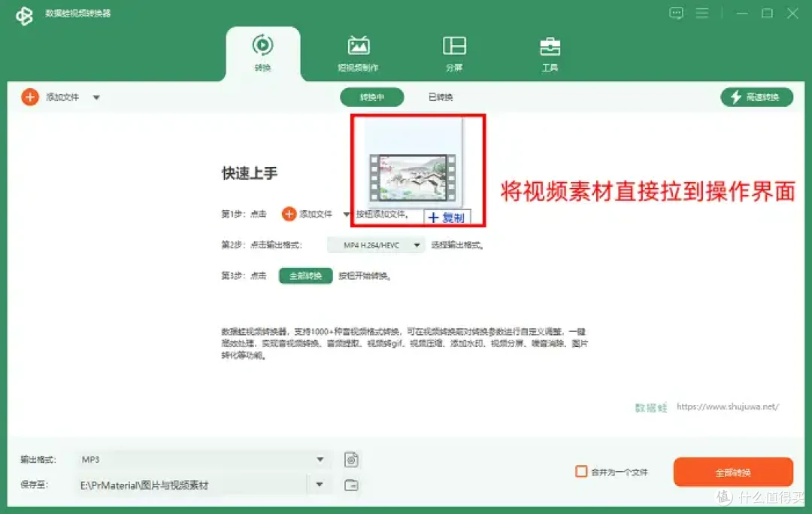The height and width of the screenshot is (514, 812).
Task: Open the 转换 (Convert) tab
Action: (262, 54)
